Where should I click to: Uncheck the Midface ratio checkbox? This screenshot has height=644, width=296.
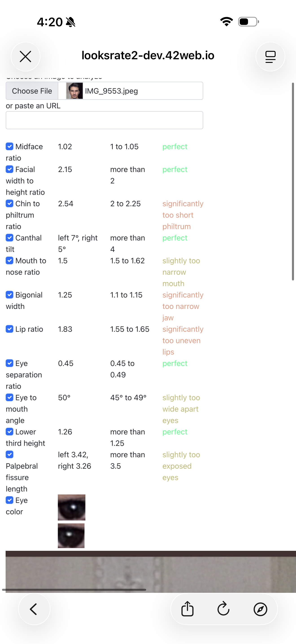point(9,146)
